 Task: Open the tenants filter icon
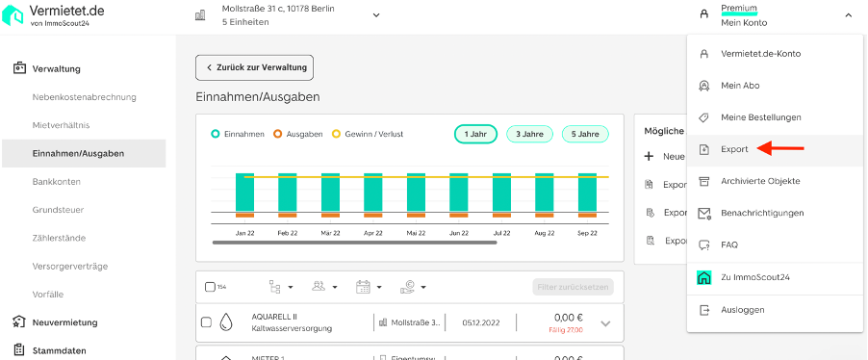tap(319, 287)
